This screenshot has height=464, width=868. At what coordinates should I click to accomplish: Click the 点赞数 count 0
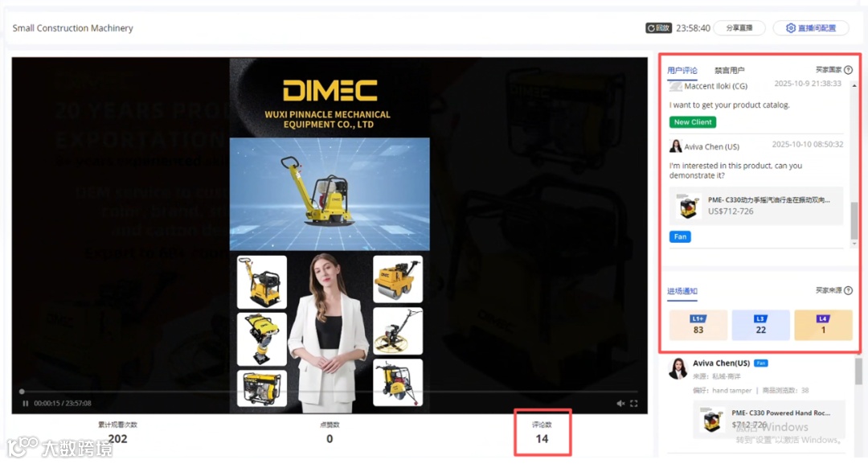coord(330,438)
